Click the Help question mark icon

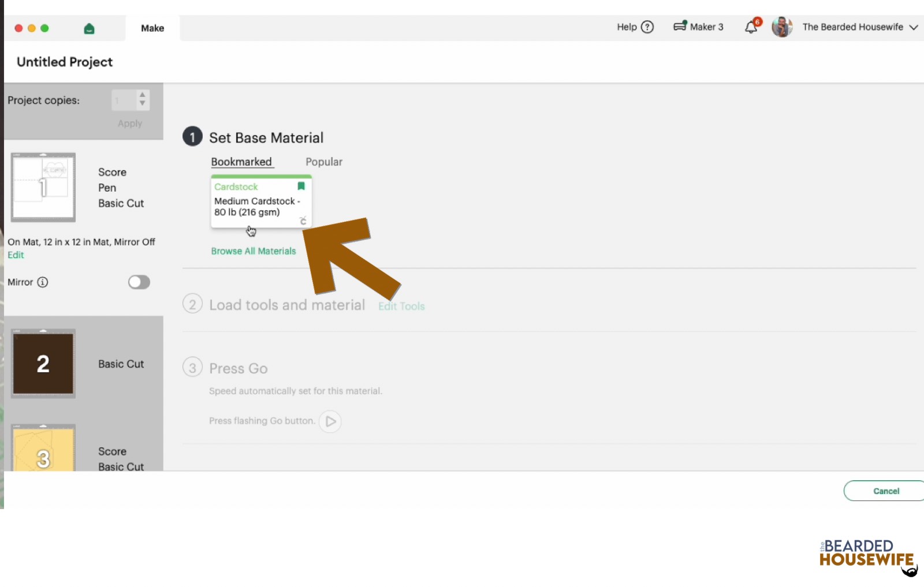coord(647,27)
